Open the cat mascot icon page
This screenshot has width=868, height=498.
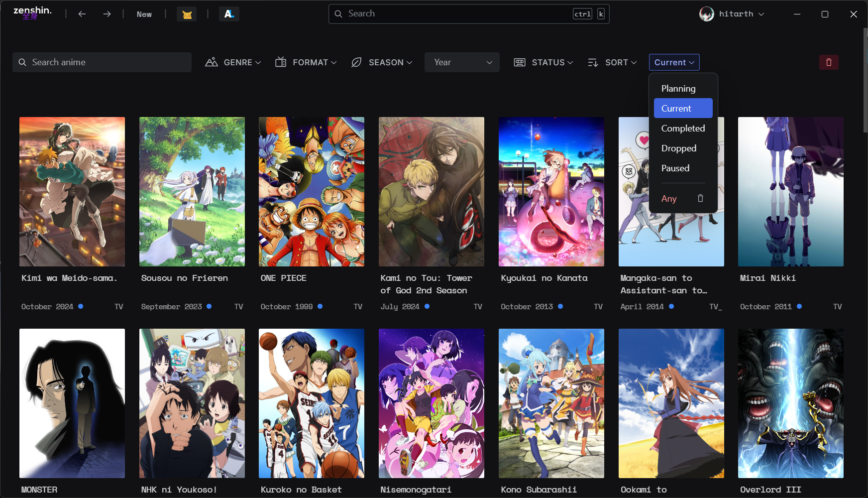click(x=187, y=14)
